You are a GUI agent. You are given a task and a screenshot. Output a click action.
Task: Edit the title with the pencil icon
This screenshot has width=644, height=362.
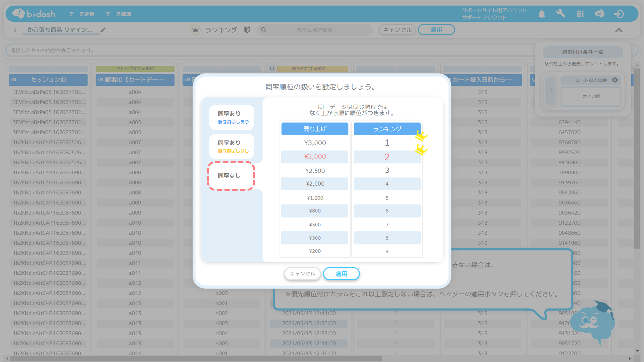tap(103, 30)
